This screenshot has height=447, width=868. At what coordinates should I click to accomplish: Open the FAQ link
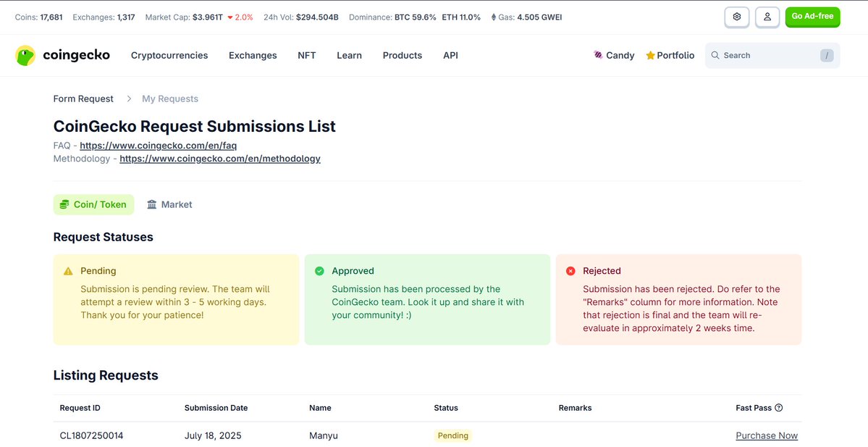tap(159, 146)
